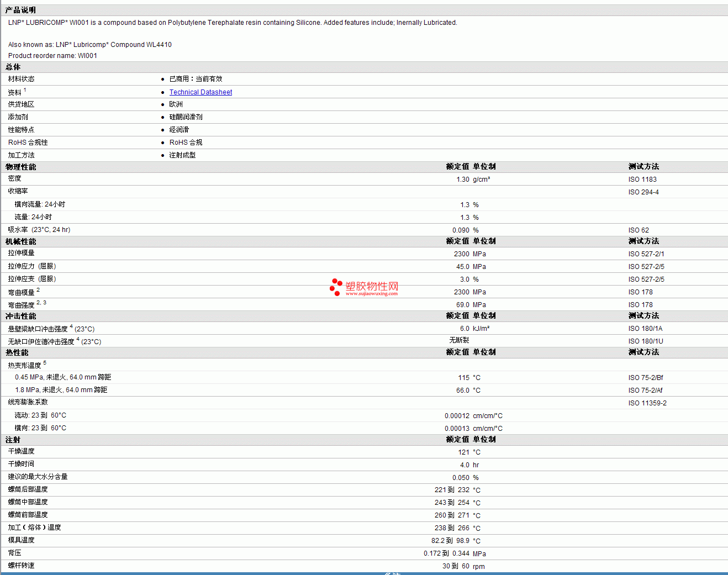Click the 材料状态 row label
728x575 pixels.
21,79
